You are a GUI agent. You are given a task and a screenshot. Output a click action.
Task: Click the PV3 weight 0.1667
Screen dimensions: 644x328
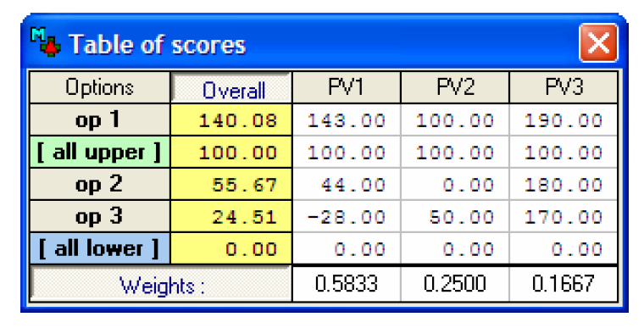[x=563, y=284]
